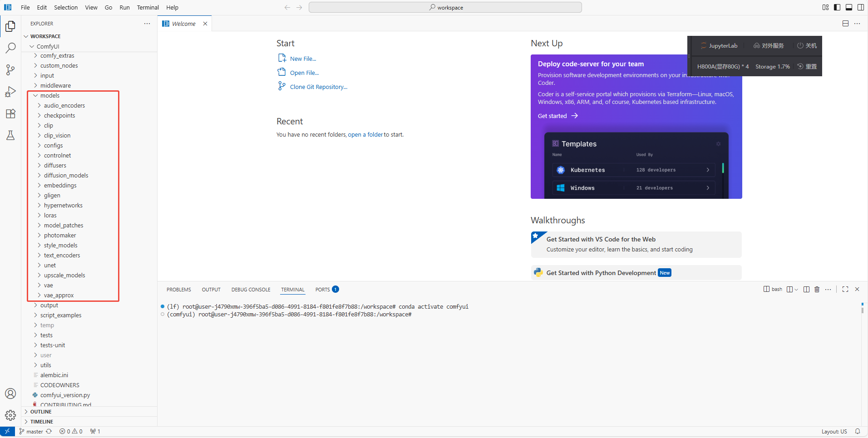Screen dimensions: 868x438
Task: Toggle the bottom panel visibility
Action: coord(849,7)
